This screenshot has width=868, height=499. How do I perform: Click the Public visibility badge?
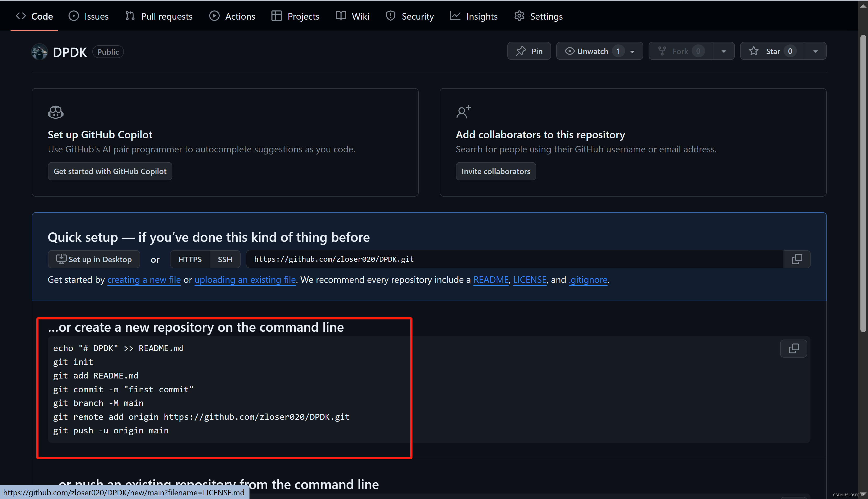108,52
